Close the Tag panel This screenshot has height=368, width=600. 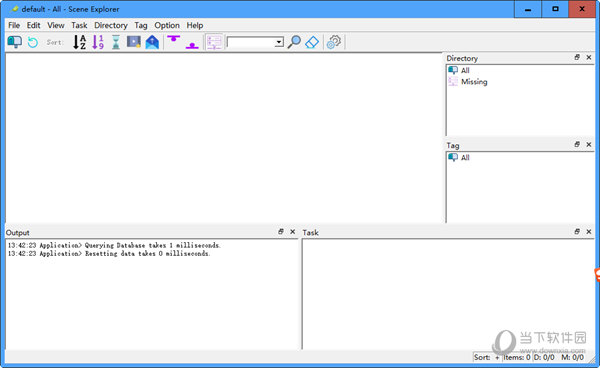(x=589, y=145)
